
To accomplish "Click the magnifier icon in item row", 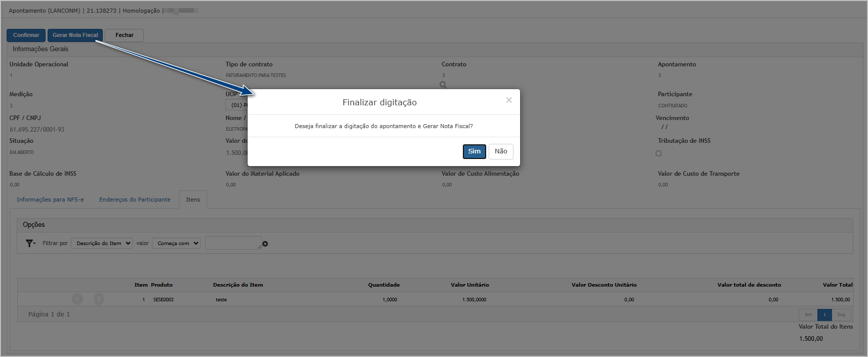I will pyautogui.click(x=77, y=299).
